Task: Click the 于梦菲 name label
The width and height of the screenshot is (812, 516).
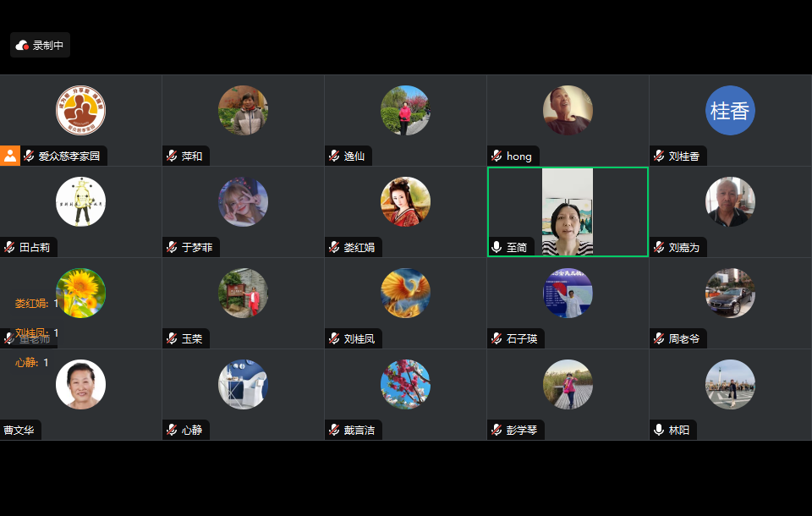Action: coord(197,248)
